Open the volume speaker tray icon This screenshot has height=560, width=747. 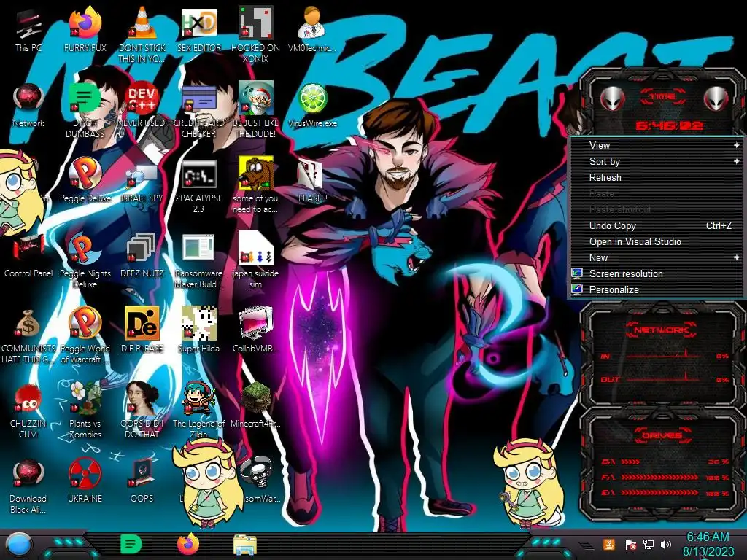point(666,544)
